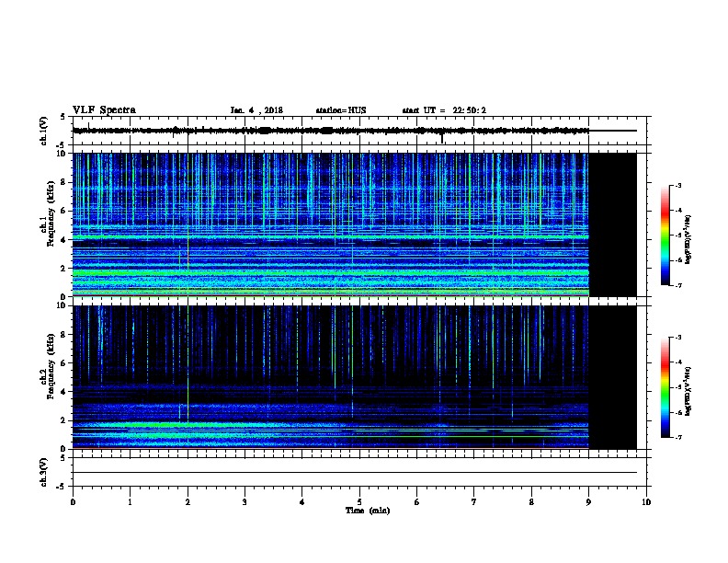Click the time axis tick label "1"

(130, 501)
